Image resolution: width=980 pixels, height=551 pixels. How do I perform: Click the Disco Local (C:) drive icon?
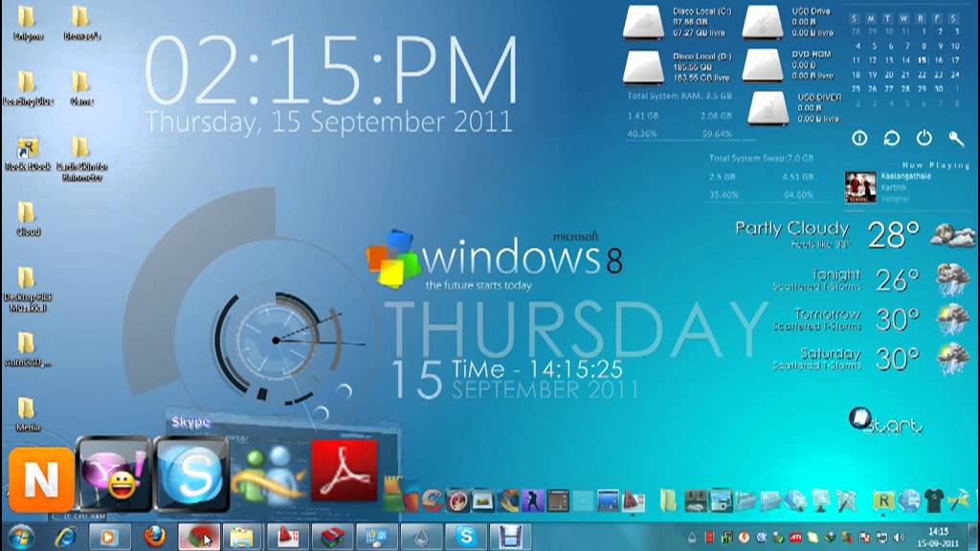[643, 22]
